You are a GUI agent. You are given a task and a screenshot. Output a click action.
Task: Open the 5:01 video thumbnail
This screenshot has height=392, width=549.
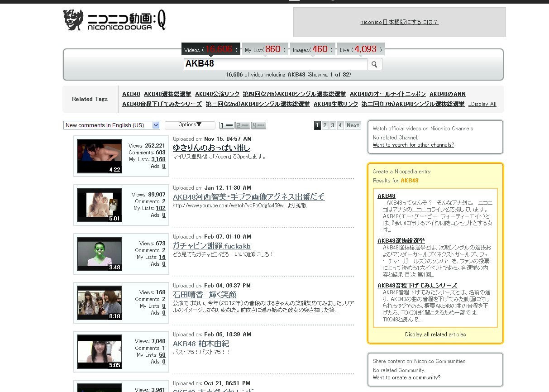(100, 205)
